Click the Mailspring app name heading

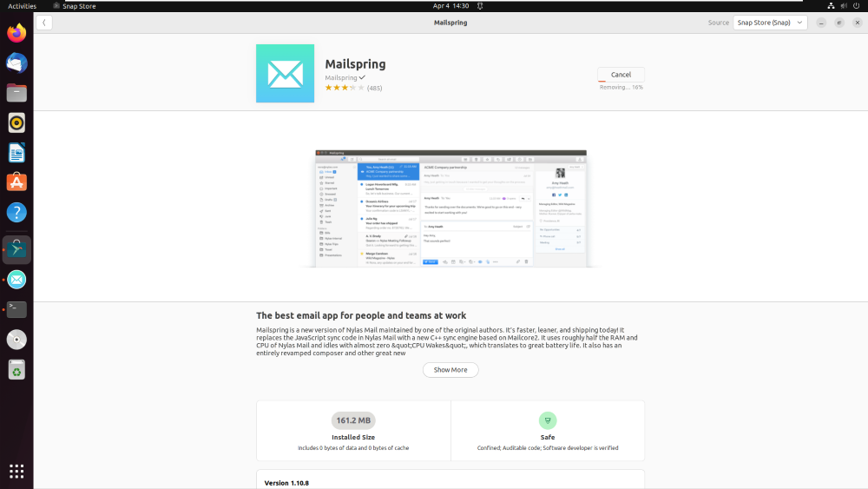click(x=355, y=64)
